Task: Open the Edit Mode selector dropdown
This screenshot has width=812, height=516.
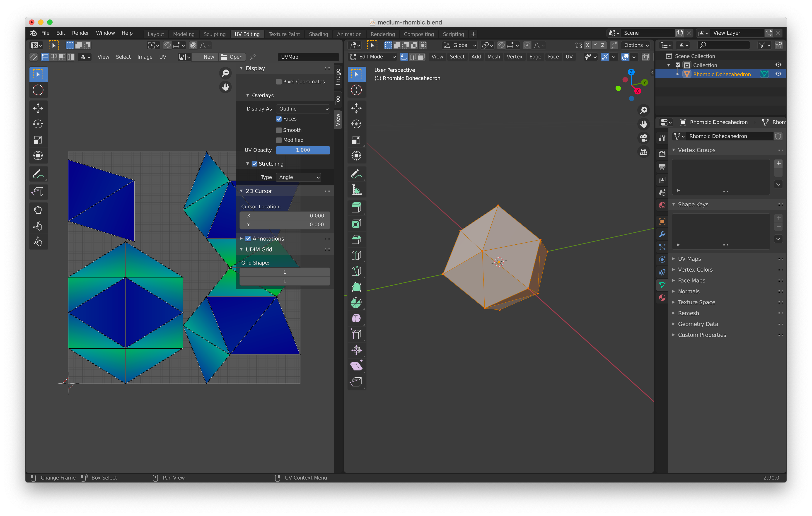Action: [373, 57]
